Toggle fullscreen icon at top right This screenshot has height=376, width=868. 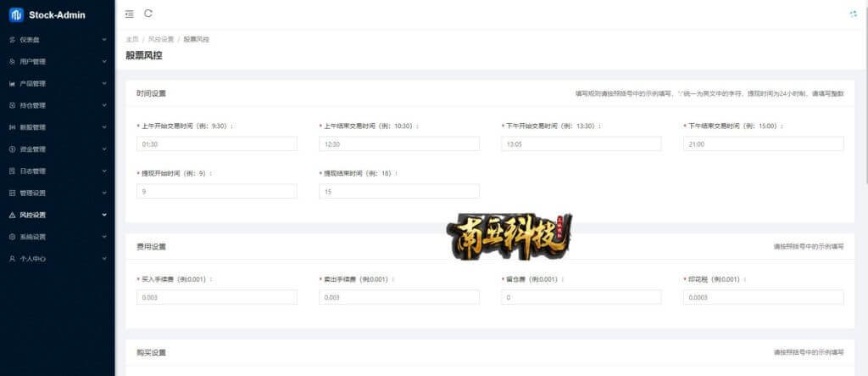pos(853,14)
